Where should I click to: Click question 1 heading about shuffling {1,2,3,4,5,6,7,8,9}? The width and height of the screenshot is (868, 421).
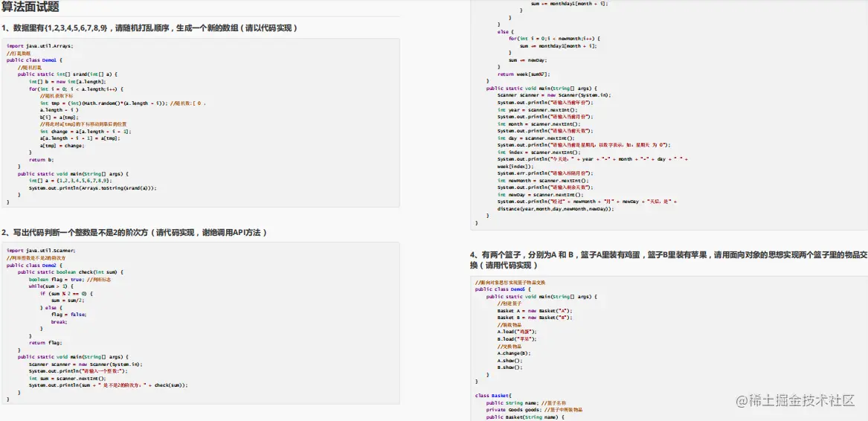(150, 28)
